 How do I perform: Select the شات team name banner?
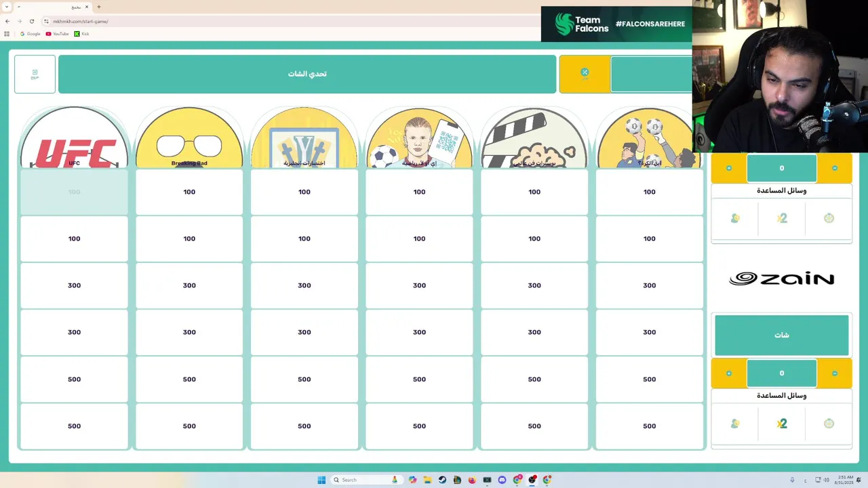tap(782, 335)
